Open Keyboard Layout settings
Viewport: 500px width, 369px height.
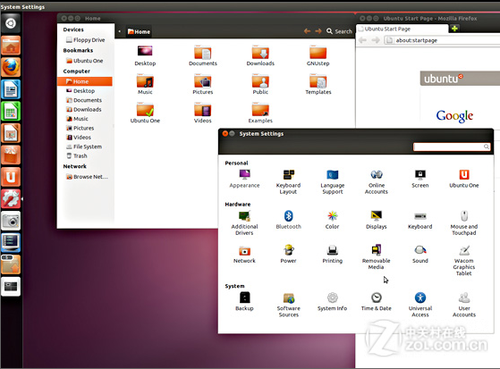[x=288, y=182]
